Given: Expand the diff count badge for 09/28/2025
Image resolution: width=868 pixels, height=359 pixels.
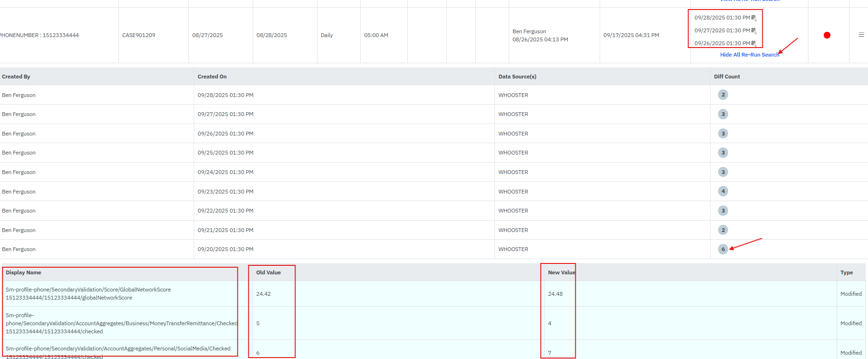Looking at the screenshot, I should 723,95.
